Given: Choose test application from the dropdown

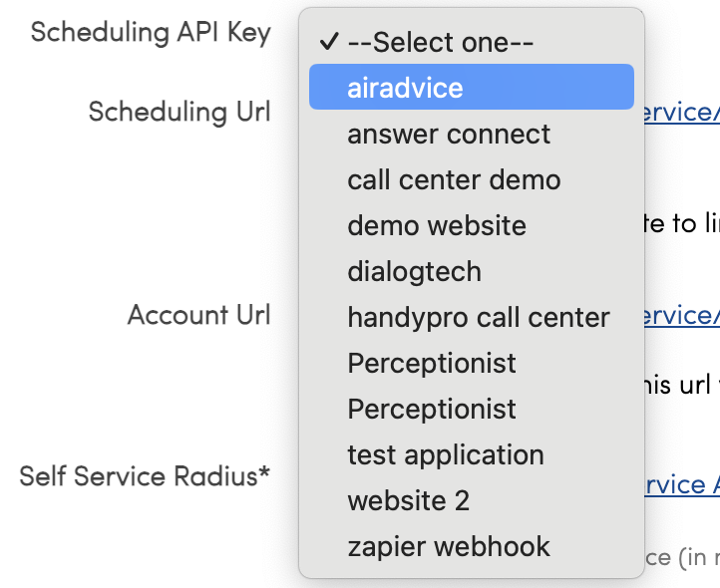Looking at the screenshot, I should pos(446,455).
